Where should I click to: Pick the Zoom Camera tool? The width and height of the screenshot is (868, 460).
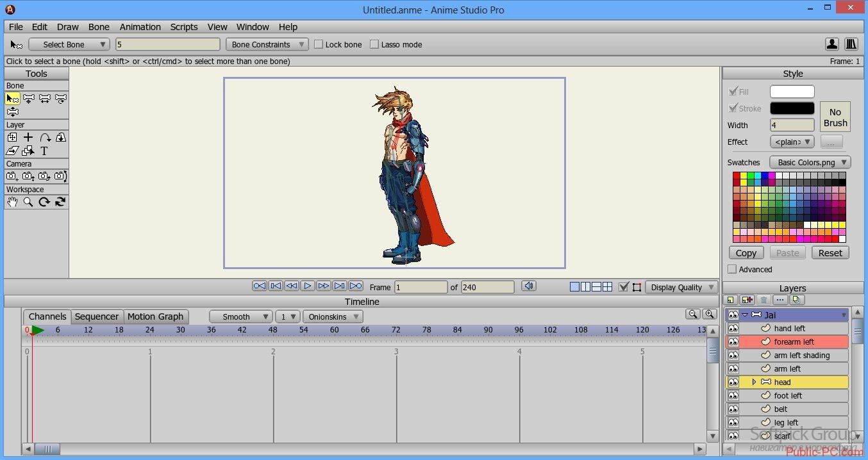pyautogui.click(x=28, y=176)
